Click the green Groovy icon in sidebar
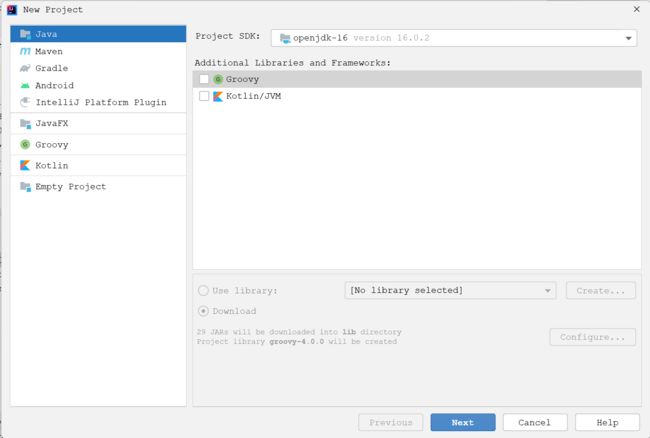The height and width of the screenshot is (438, 650). pos(25,144)
